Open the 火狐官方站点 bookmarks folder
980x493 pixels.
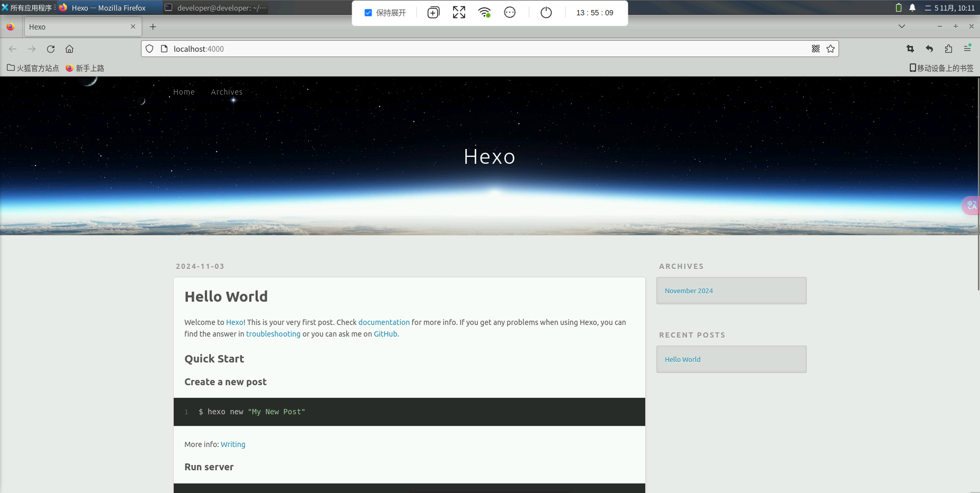click(x=33, y=68)
